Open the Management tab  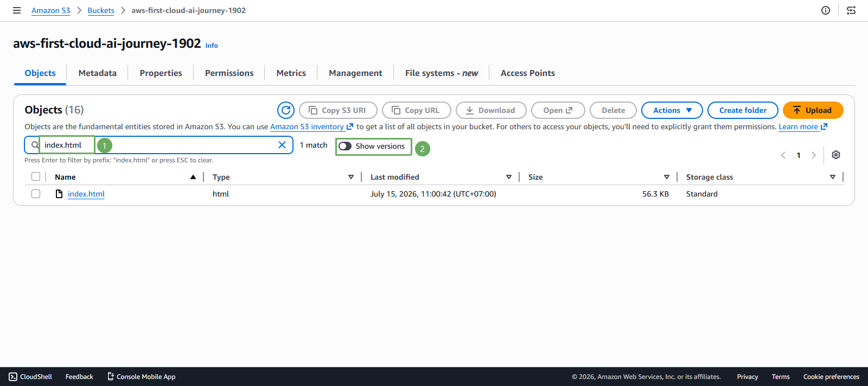pyautogui.click(x=356, y=73)
